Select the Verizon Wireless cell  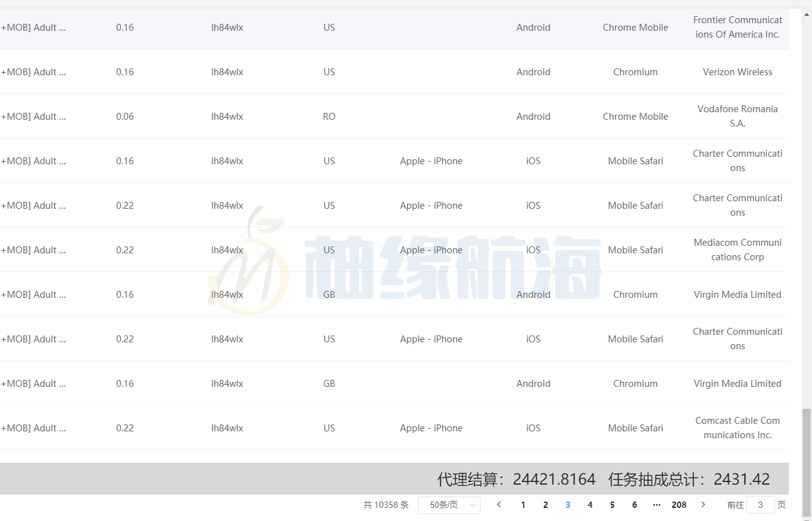click(737, 72)
